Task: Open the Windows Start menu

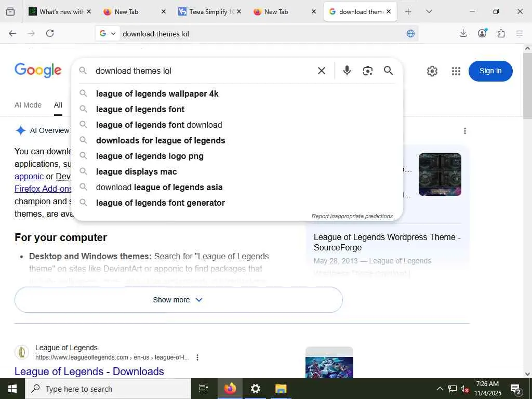Action: (x=12, y=389)
